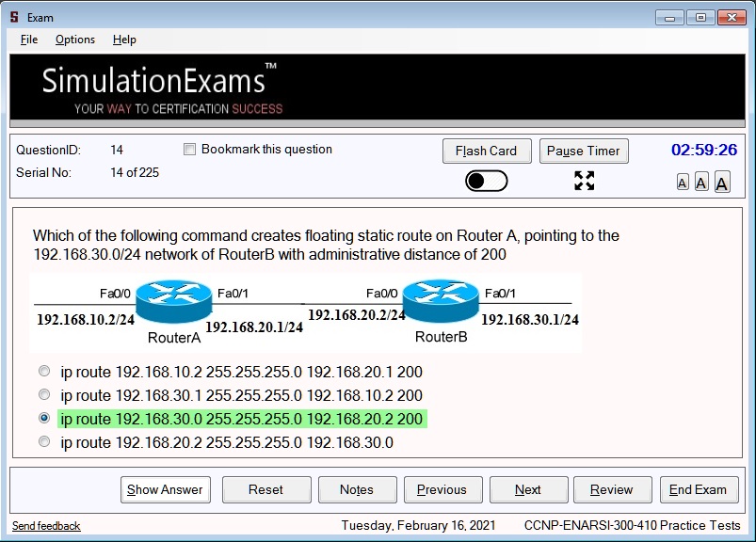This screenshot has width=756, height=542.
Task: Select the smallest font size A icon
Action: click(683, 183)
